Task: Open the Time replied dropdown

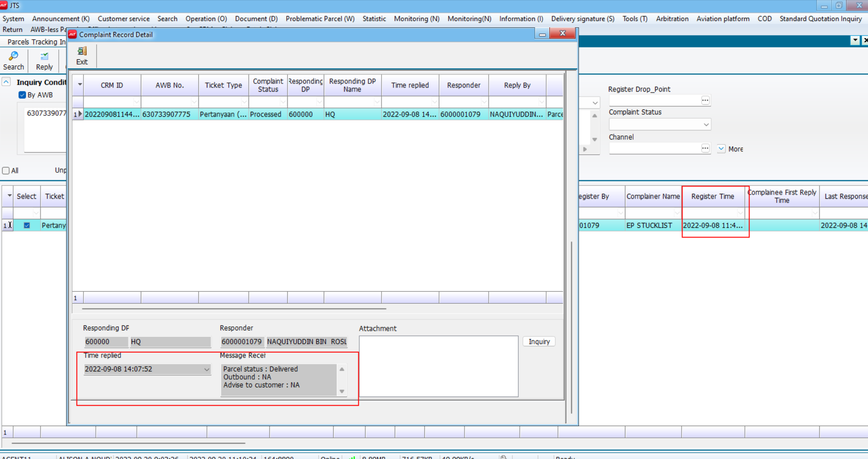Action: 207,369
